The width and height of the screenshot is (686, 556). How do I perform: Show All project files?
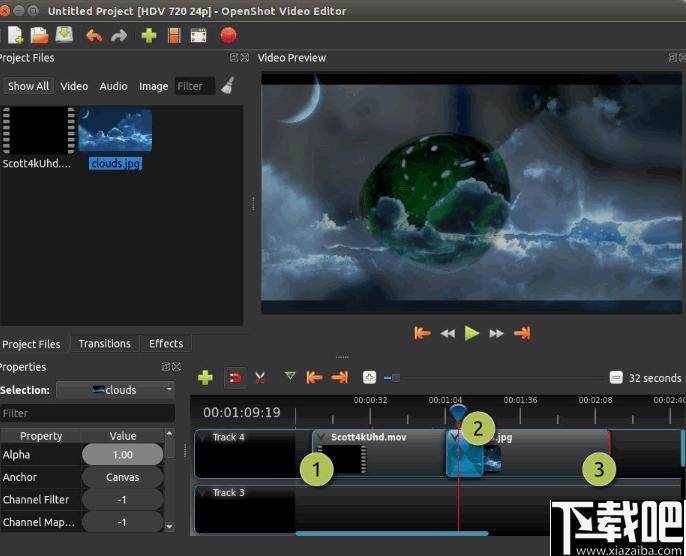(x=28, y=86)
